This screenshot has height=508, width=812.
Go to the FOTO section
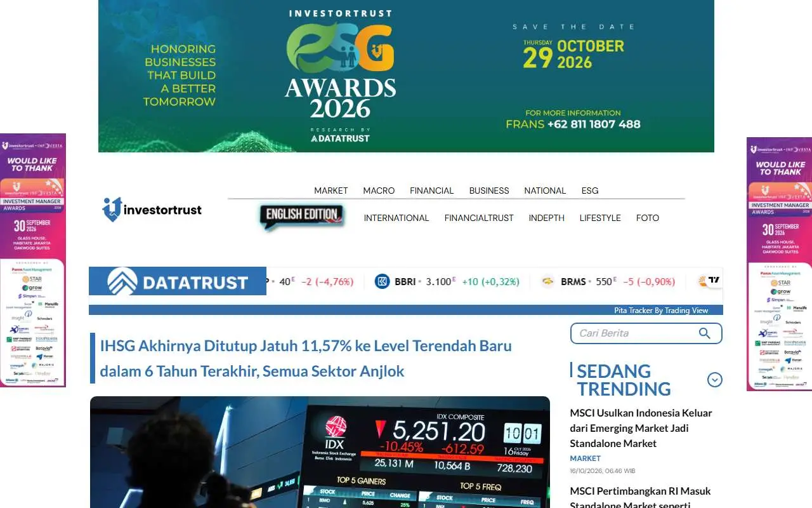[648, 218]
